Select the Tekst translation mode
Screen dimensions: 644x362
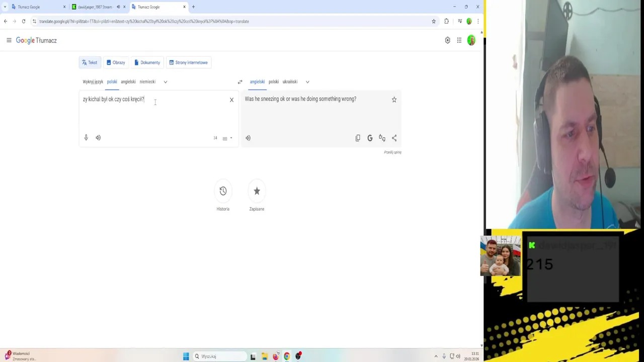tap(90, 62)
